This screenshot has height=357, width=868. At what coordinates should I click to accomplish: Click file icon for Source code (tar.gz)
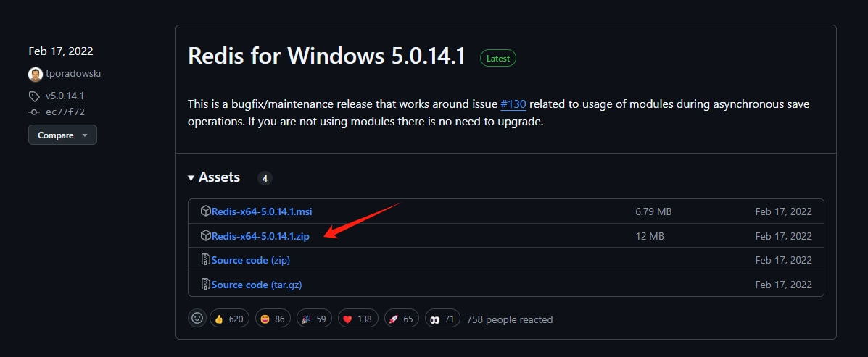[x=205, y=285]
